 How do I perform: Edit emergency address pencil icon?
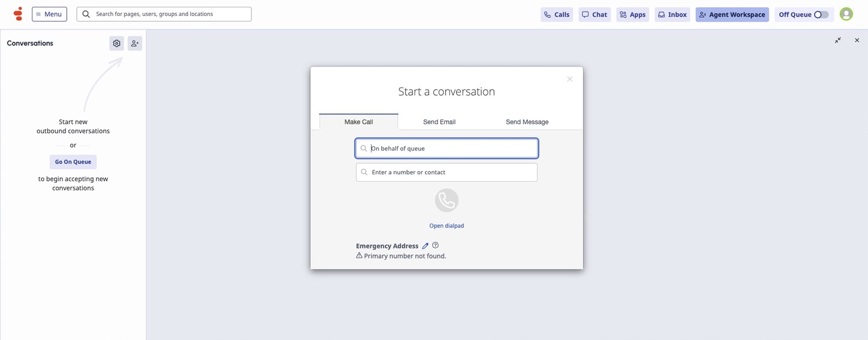[x=425, y=246]
